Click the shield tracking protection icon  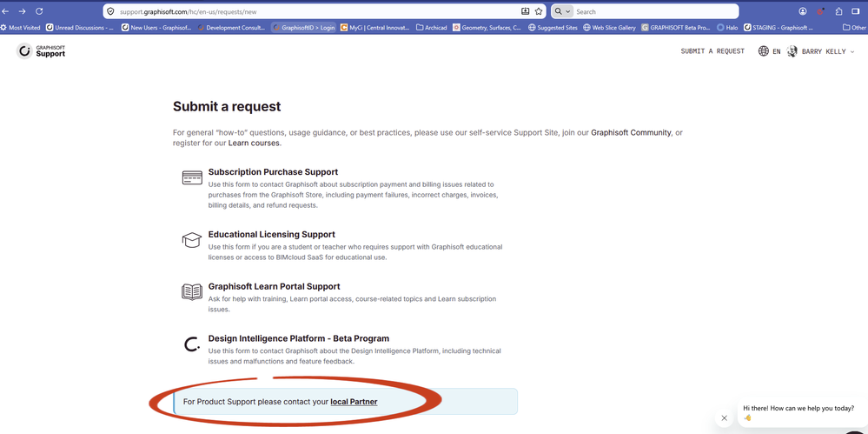(110, 11)
